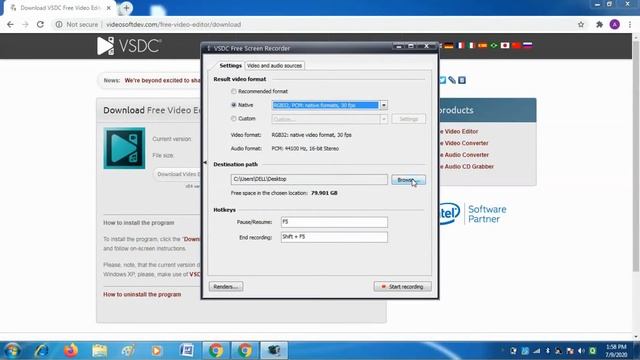Open File Explorer folder in taskbar

[x=100, y=350]
